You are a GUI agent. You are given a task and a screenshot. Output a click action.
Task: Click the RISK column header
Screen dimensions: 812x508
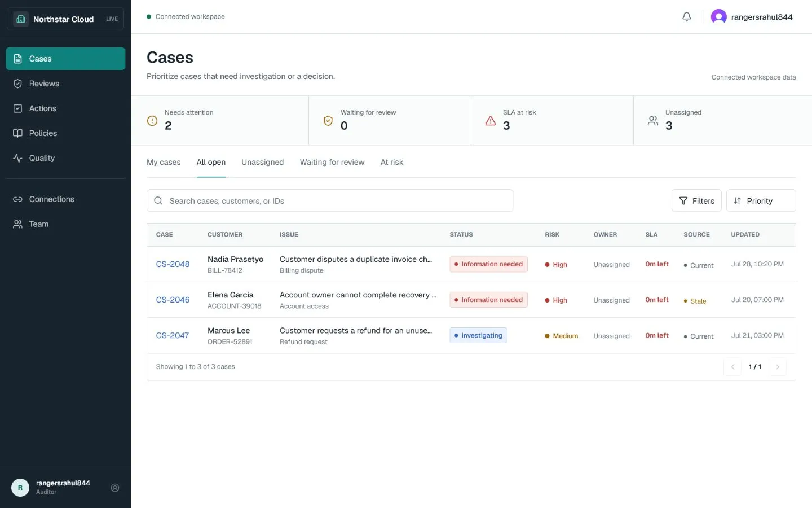click(x=552, y=234)
